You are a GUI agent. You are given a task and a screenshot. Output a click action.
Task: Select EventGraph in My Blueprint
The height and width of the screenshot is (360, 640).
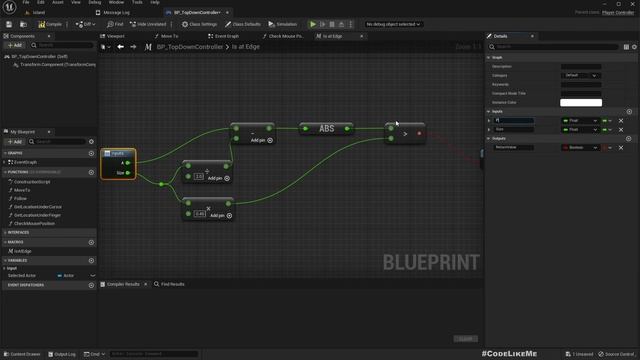click(x=25, y=162)
